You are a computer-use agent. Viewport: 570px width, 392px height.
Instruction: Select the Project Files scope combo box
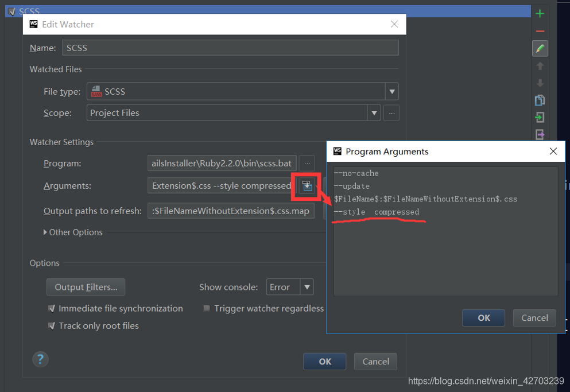point(234,113)
